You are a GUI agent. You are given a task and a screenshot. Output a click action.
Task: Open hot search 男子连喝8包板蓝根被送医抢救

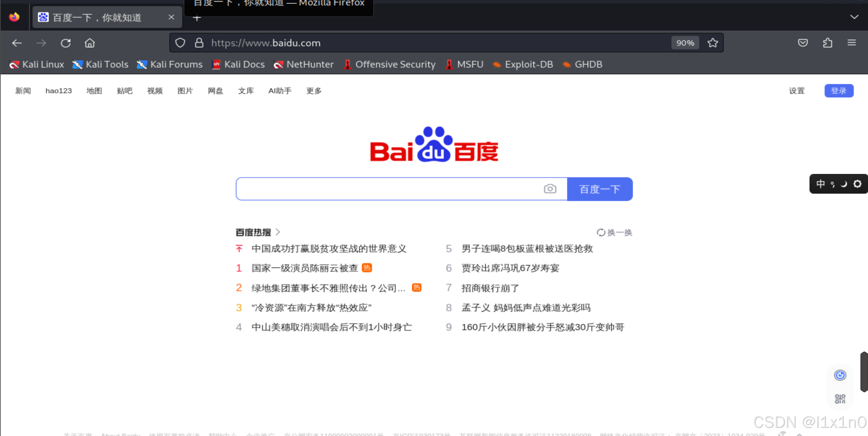click(527, 249)
